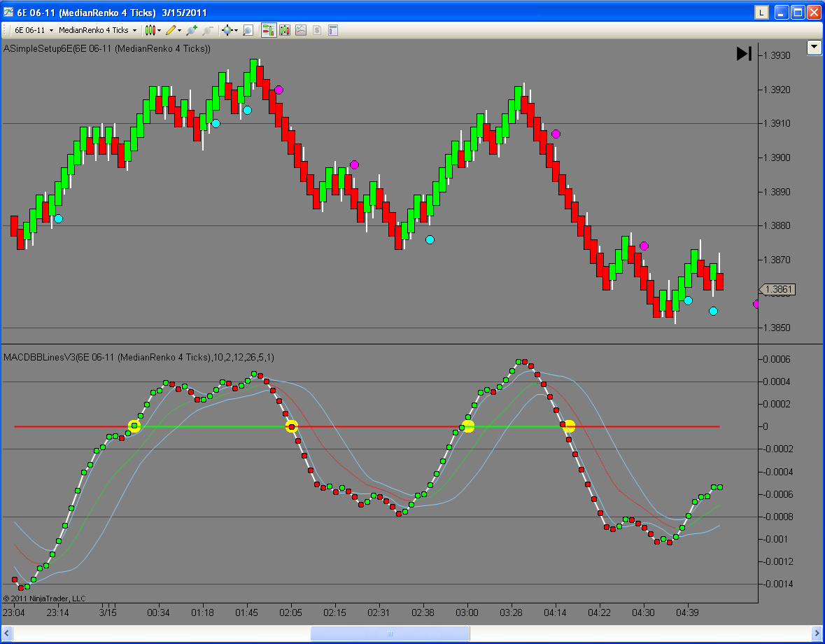Click the zoom in magnifier icon
This screenshot has width=825, height=644.
coord(192,31)
